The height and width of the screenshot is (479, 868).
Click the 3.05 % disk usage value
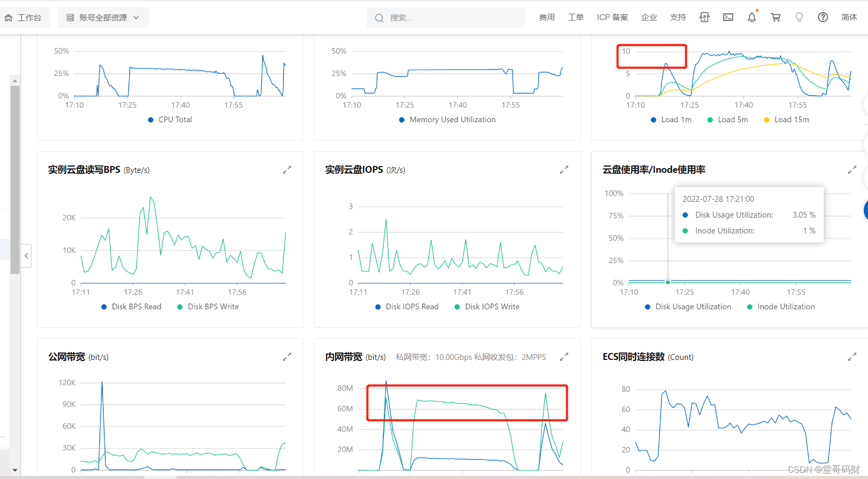[804, 215]
